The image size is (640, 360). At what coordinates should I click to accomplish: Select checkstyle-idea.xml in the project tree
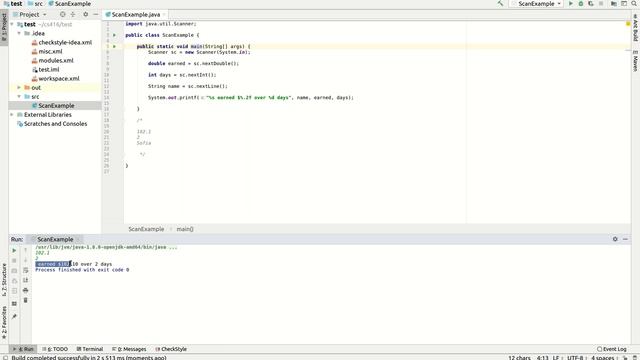tap(61, 42)
